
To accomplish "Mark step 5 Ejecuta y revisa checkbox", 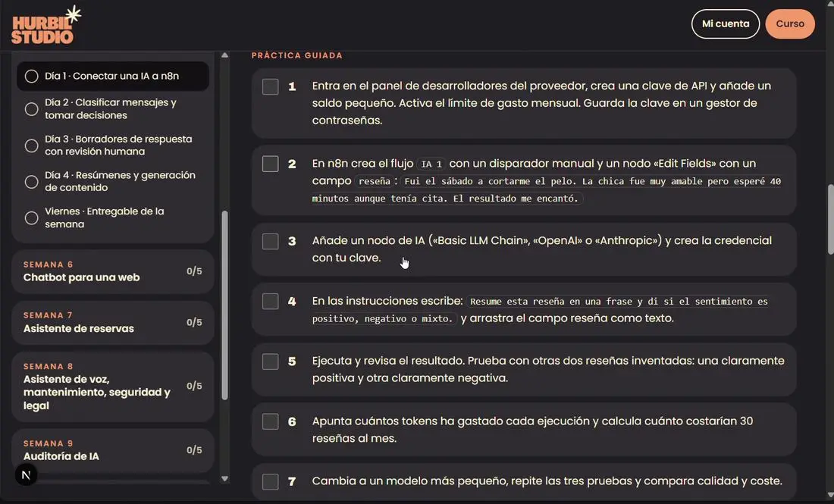I will point(270,362).
